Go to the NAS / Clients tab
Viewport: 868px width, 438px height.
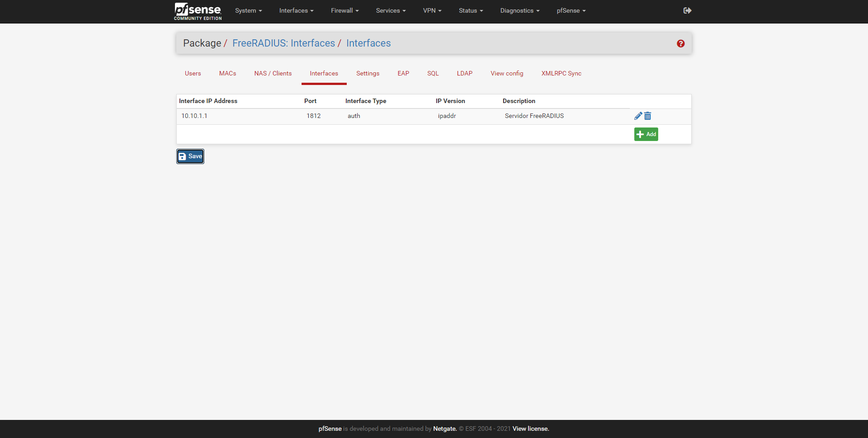[x=273, y=73]
